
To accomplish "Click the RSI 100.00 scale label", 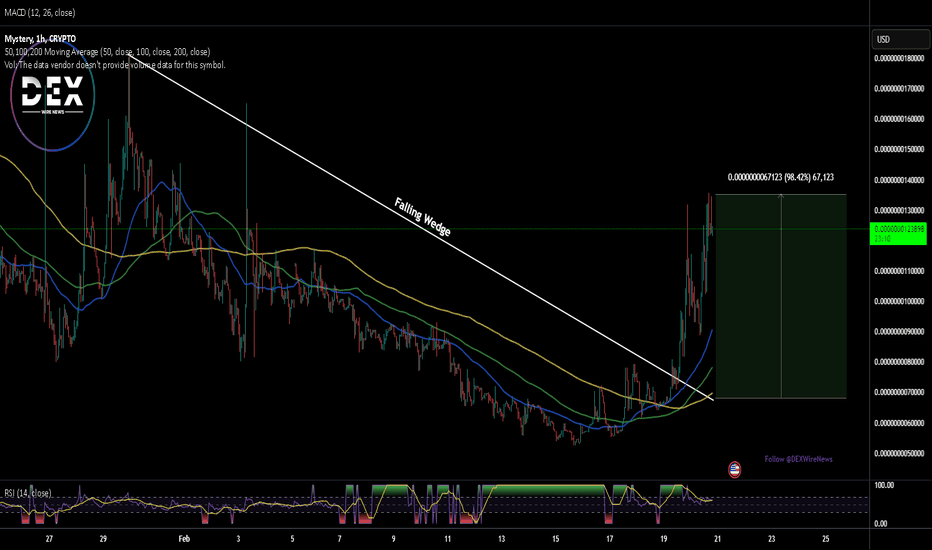I will coord(884,485).
